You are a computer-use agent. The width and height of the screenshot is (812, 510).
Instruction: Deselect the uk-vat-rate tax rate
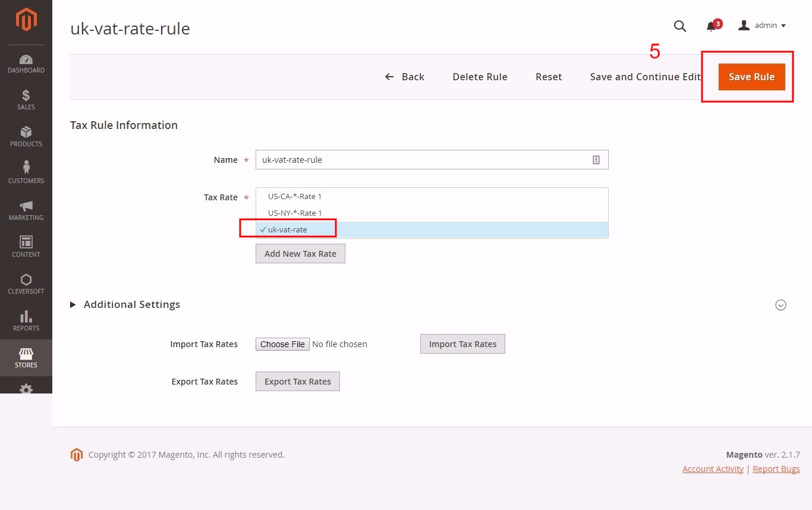point(288,229)
